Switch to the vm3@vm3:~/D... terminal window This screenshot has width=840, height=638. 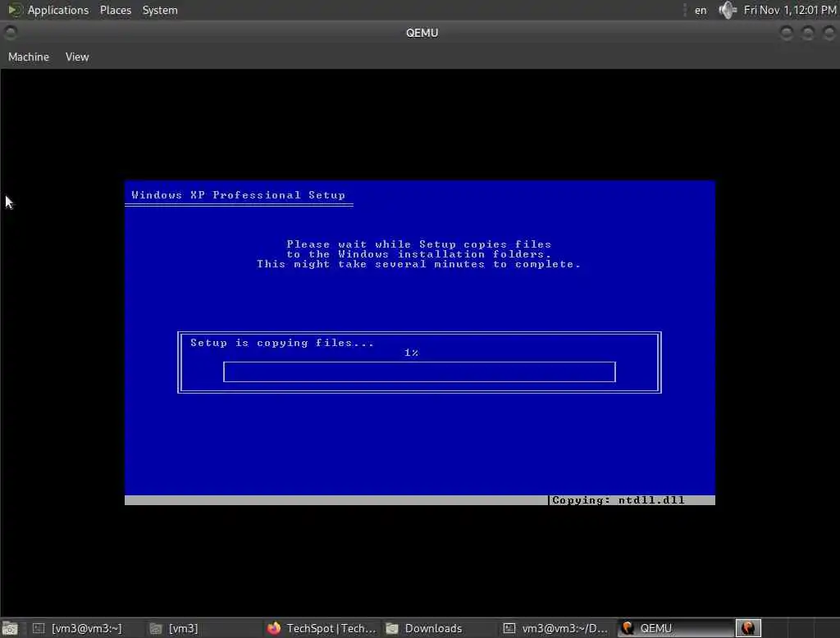pyautogui.click(x=556, y=628)
